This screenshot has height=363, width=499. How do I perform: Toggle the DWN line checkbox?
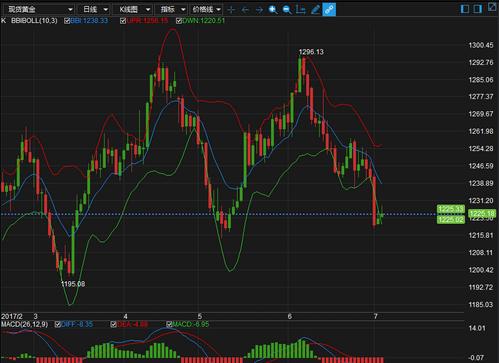tap(179, 21)
